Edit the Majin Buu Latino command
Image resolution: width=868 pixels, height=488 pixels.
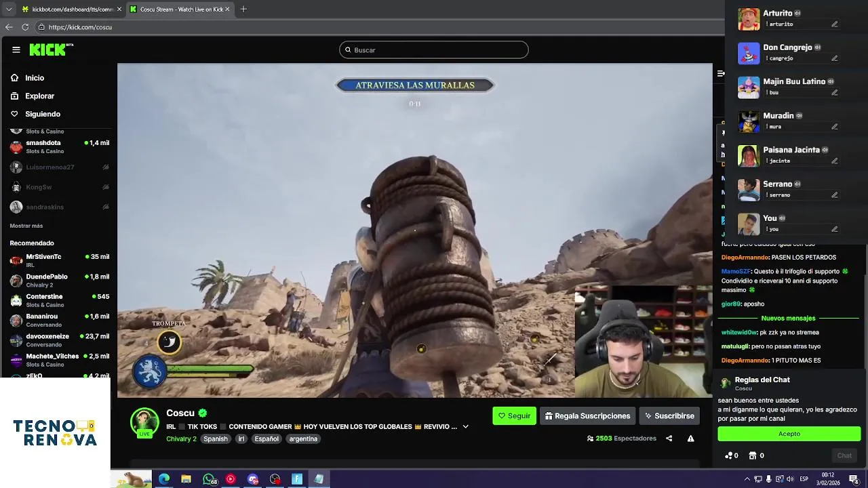click(835, 92)
